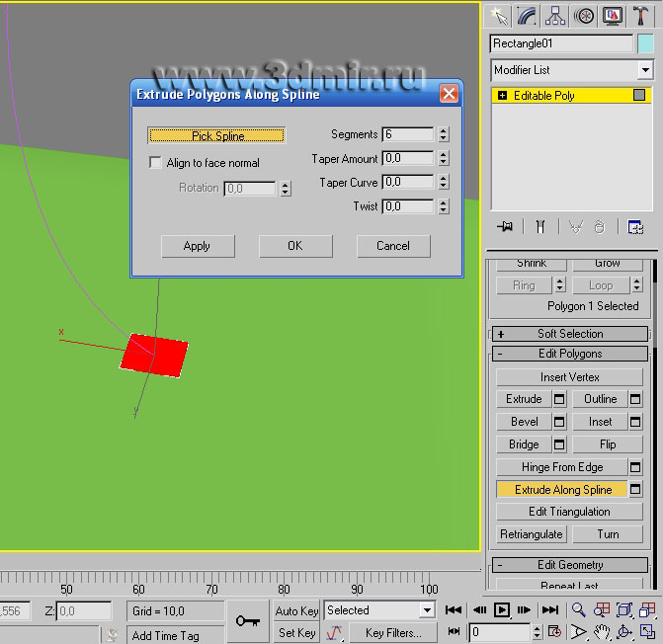Click the Play Animation button

[502, 610]
